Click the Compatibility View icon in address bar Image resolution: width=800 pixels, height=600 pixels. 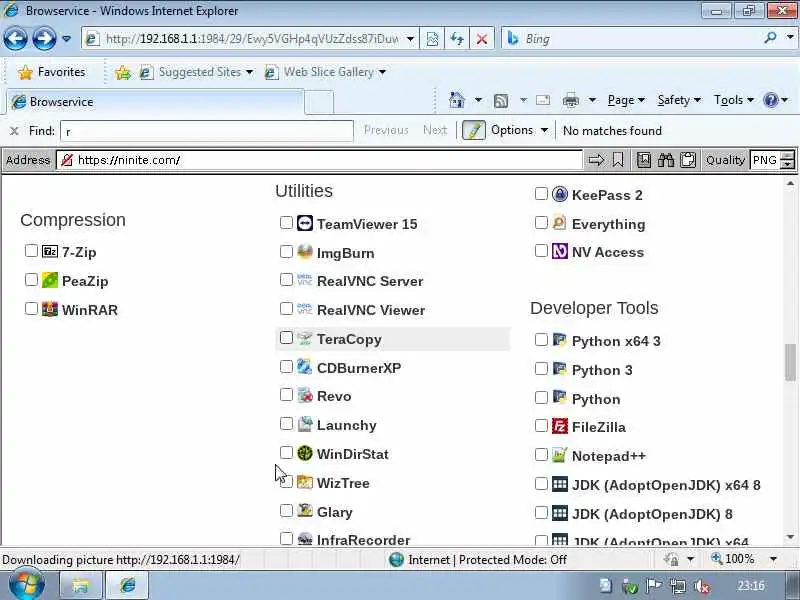tap(432, 39)
